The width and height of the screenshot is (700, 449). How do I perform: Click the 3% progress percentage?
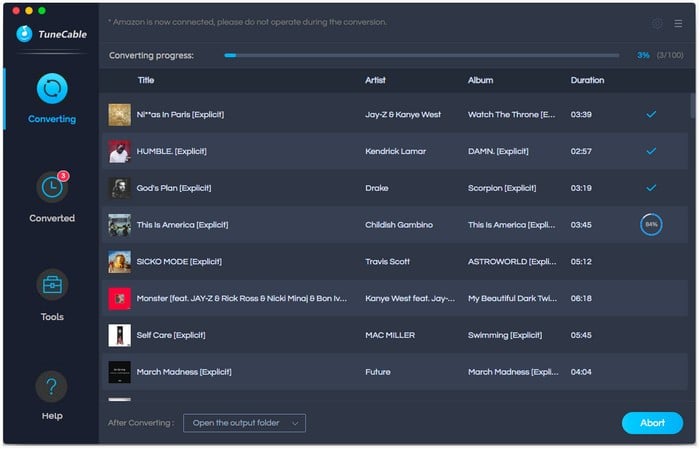pos(643,55)
